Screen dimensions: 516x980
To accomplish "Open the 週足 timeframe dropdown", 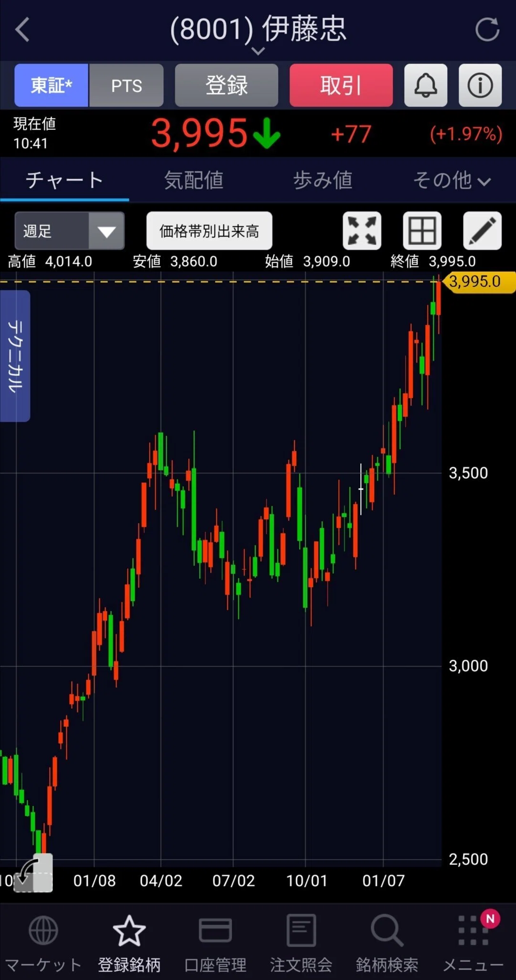I will point(69,231).
